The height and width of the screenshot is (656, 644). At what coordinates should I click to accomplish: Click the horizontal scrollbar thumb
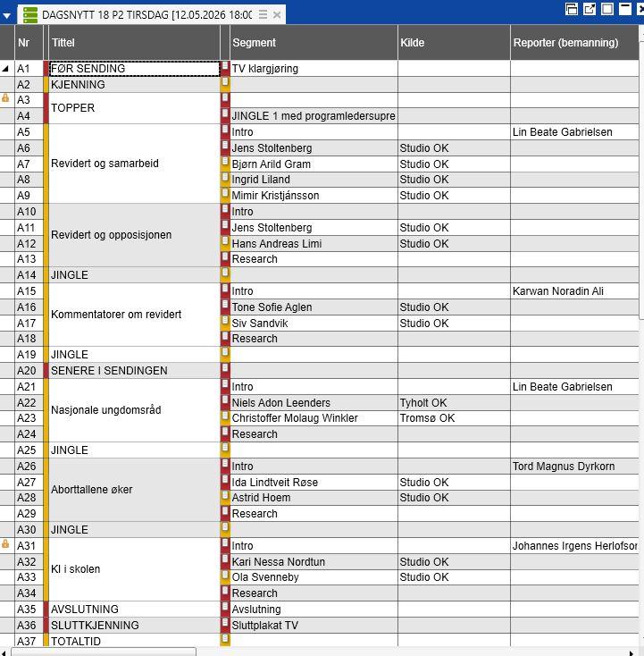[x=103, y=652]
